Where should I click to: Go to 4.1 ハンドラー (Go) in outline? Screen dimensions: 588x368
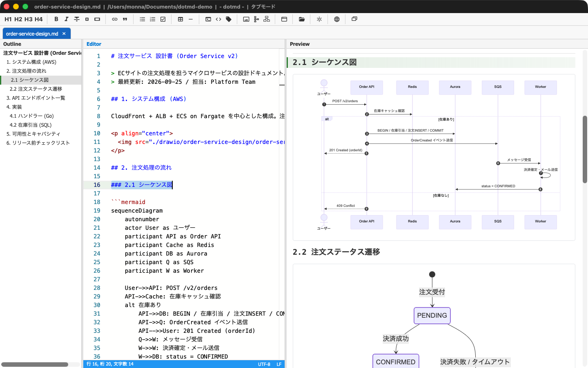[x=32, y=116]
